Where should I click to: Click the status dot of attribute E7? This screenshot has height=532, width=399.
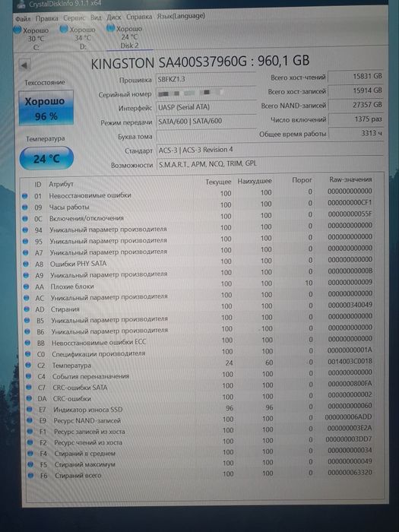(x=30, y=410)
